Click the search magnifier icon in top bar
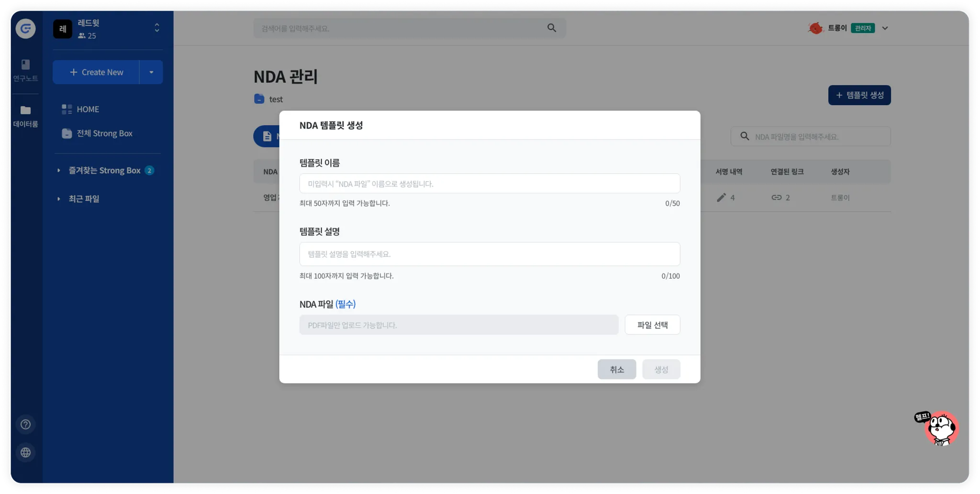The height and width of the screenshot is (494, 980). tap(552, 28)
